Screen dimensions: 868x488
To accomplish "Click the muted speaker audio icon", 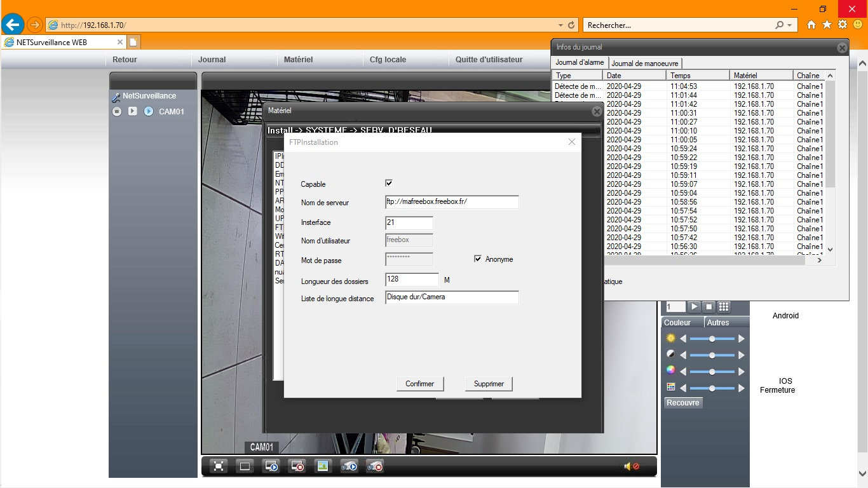I will coord(631,466).
